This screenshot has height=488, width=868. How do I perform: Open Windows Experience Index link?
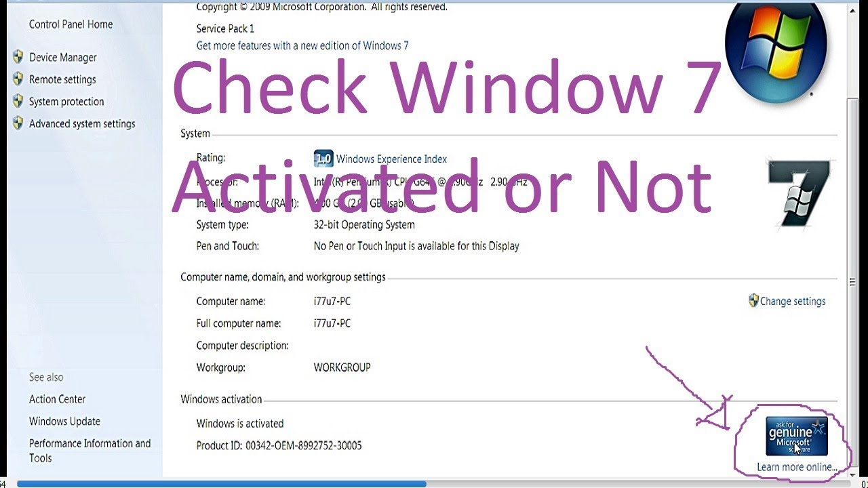(391, 159)
